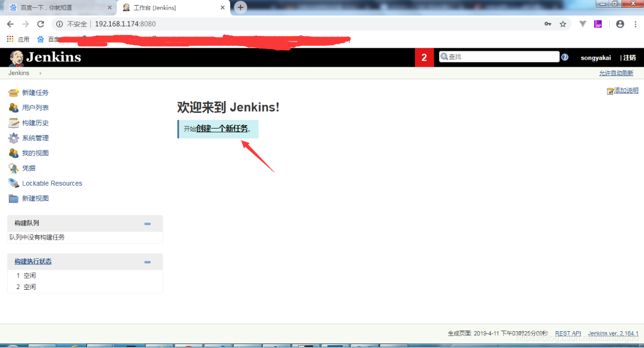Click the 创建一个新任务 link

(x=222, y=129)
